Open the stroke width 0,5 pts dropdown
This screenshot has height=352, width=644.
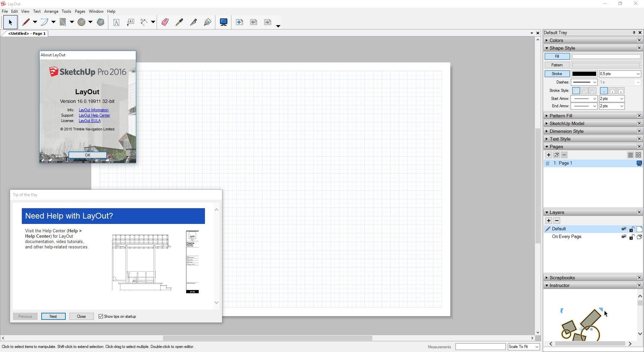tap(638, 74)
